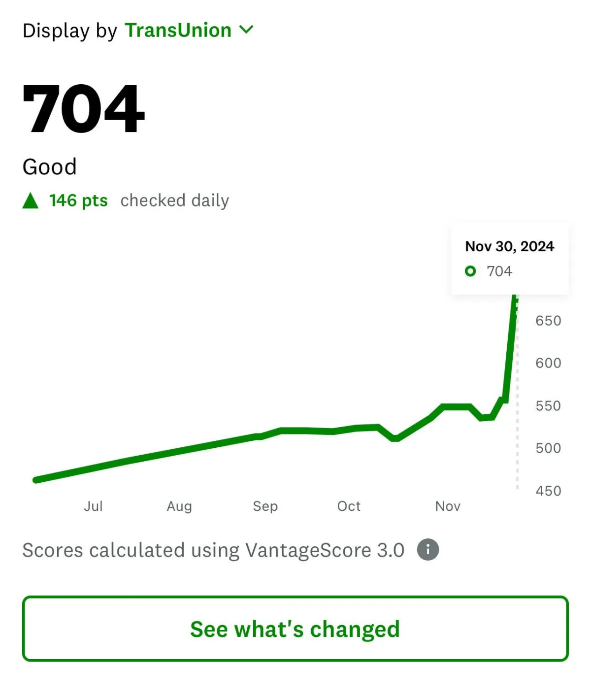The width and height of the screenshot is (591, 700).
Task: Click the "Good" score rating label
Action: 50,167
